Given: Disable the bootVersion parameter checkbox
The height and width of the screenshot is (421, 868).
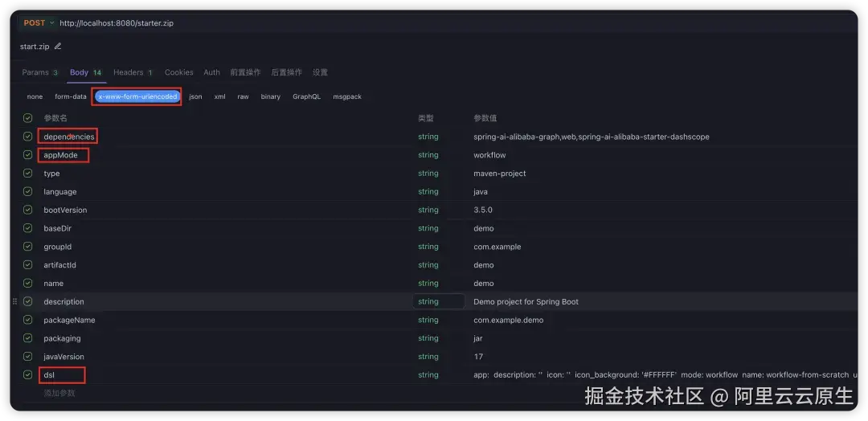Looking at the screenshot, I should point(27,210).
